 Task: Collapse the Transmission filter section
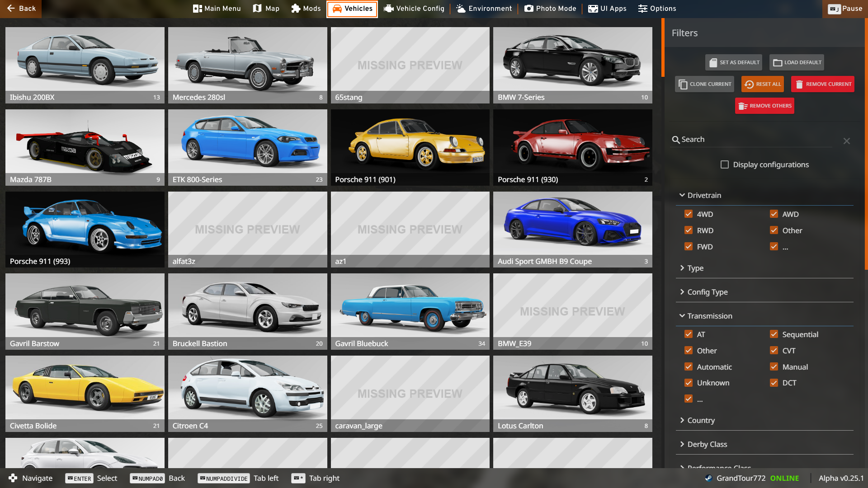[764, 316]
